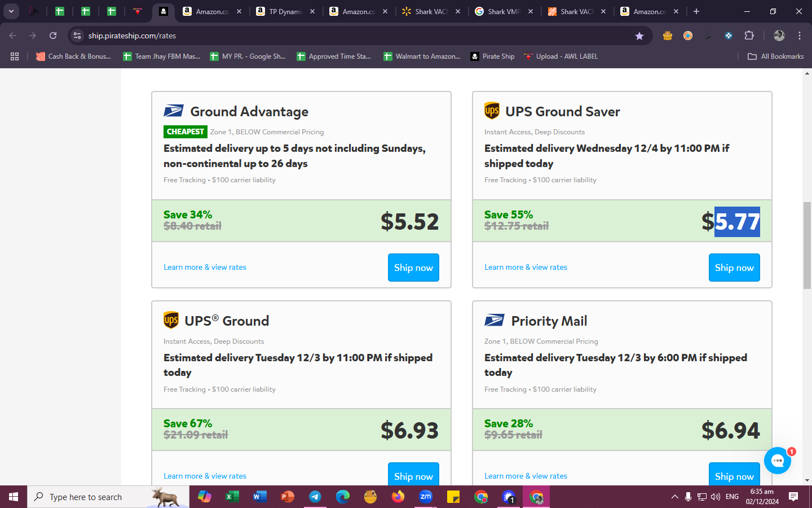This screenshot has width=812, height=508.
Task: Click the orange circle extension icon
Action: coord(688,36)
